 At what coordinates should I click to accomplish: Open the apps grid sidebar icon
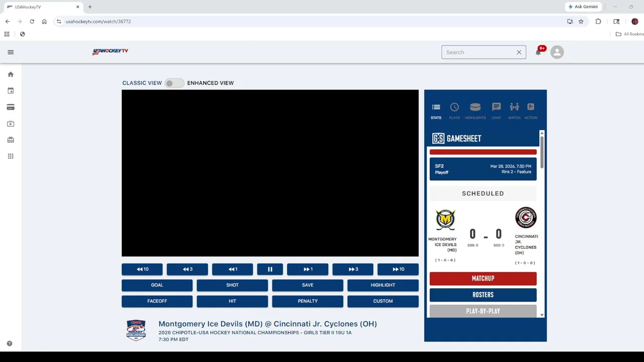[x=11, y=156]
